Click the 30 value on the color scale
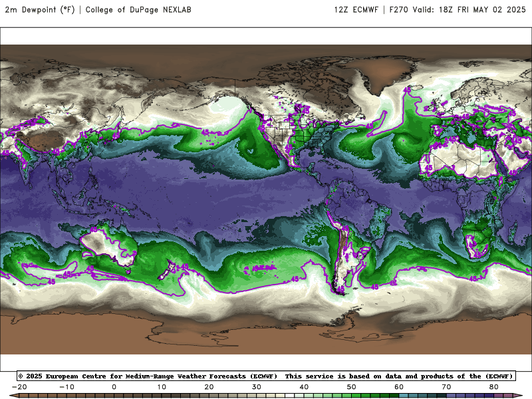532x399 pixels. tap(257, 387)
